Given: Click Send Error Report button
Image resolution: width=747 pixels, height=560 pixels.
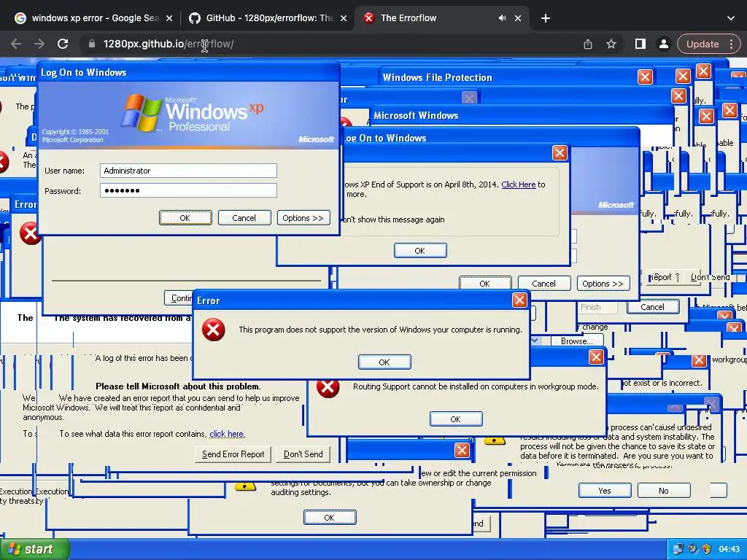Looking at the screenshot, I should coord(233,454).
